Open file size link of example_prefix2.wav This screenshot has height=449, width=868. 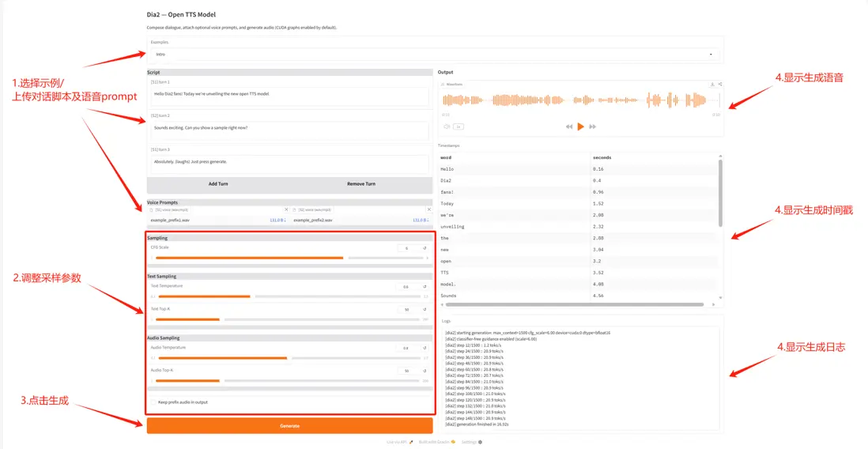click(421, 221)
